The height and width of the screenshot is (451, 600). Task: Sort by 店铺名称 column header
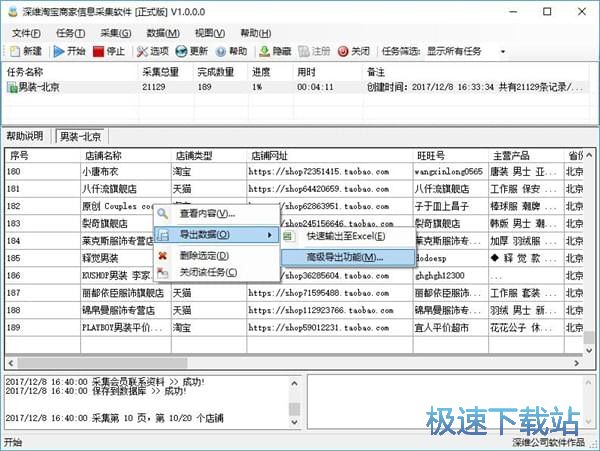click(x=126, y=156)
